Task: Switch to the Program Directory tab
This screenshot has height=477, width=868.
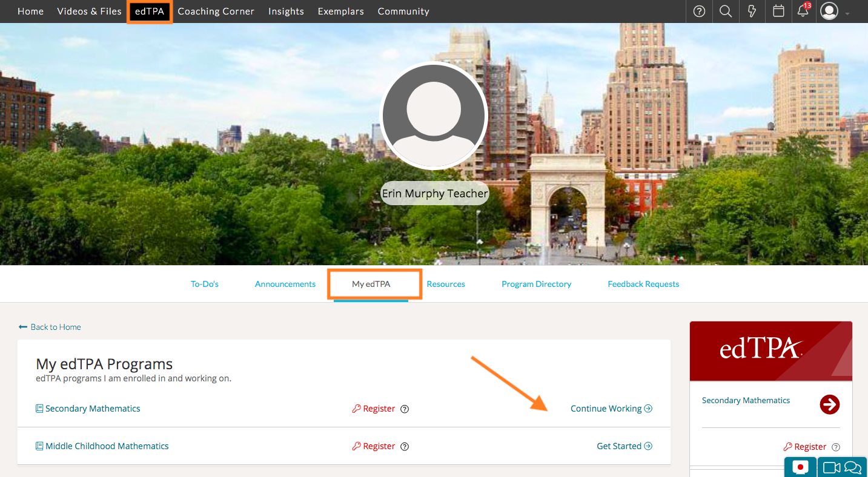Action: tap(536, 283)
